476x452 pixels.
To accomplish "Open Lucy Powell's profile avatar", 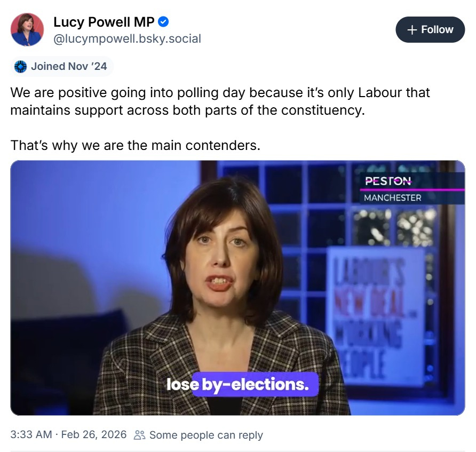I will [x=27, y=30].
